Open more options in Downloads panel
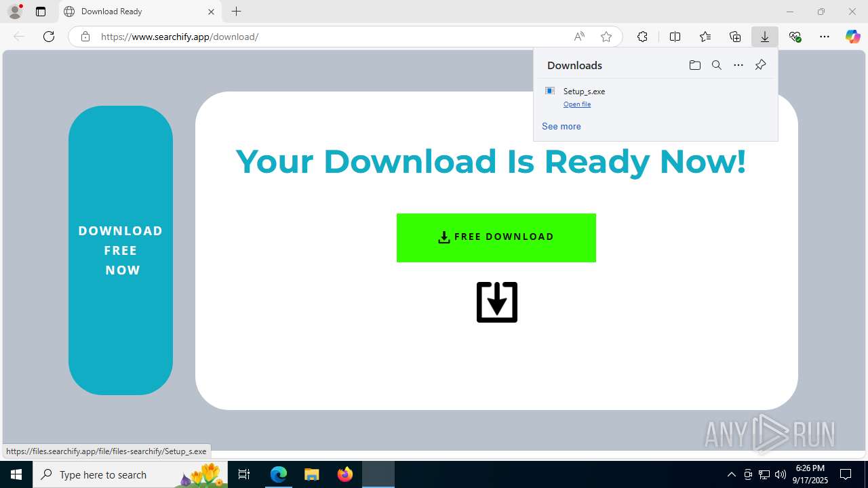Screen dimensions: 868x488 tap(738, 65)
